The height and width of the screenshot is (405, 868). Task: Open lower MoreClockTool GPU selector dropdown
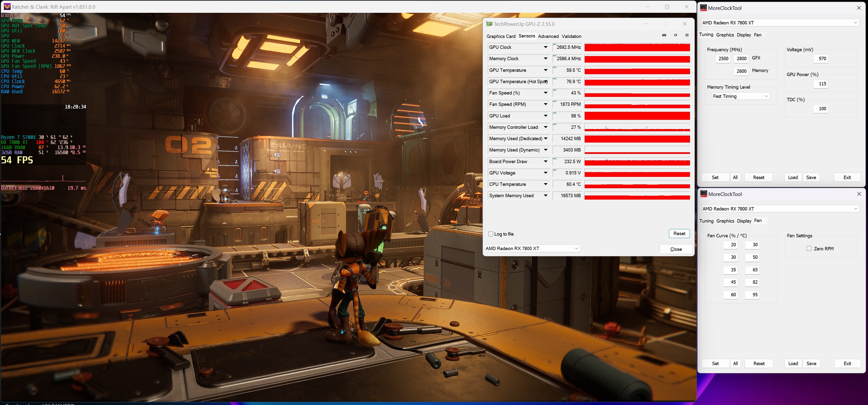pyautogui.click(x=780, y=209)
